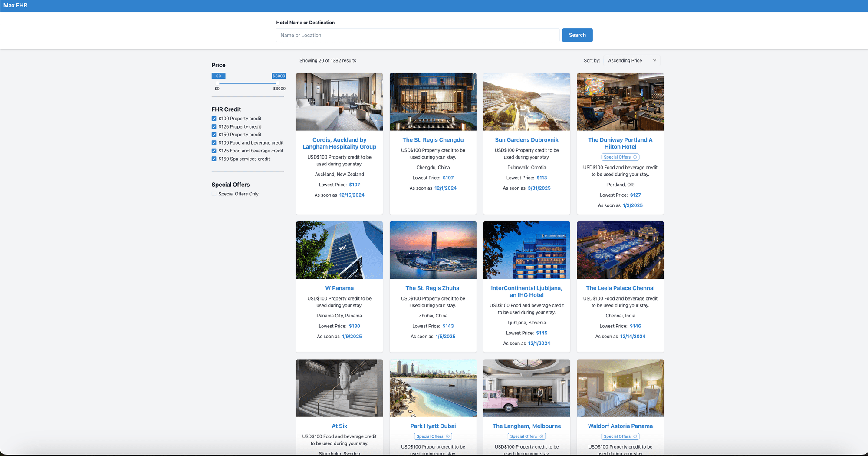Click the W Panama tower photo

pyautogui.click(x=339, y=250)
